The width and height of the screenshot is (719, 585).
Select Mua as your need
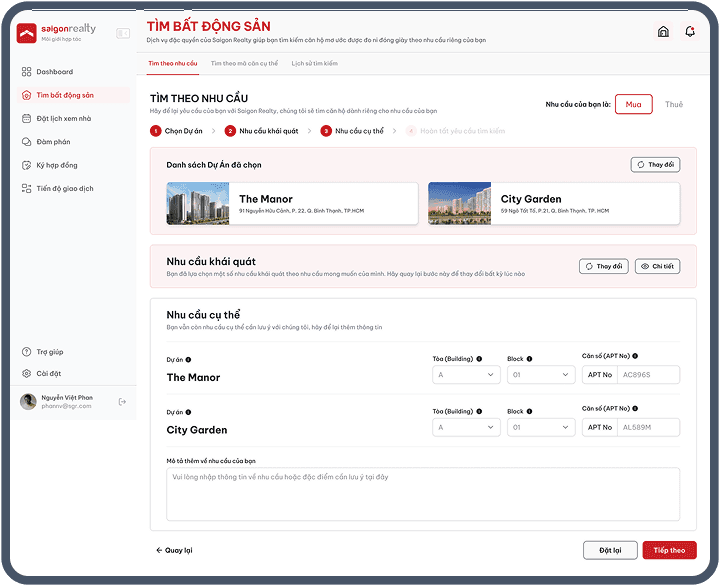click(x=633, y=104)
